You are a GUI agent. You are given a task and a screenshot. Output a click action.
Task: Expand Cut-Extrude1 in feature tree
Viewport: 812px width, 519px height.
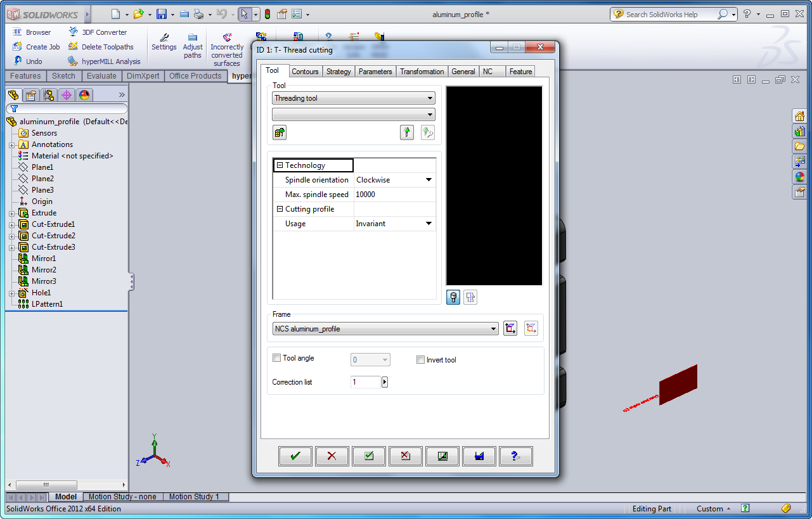(x=11, y=224)
